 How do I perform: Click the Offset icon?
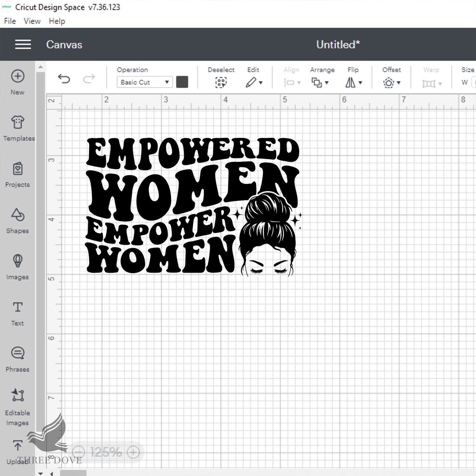389,83
